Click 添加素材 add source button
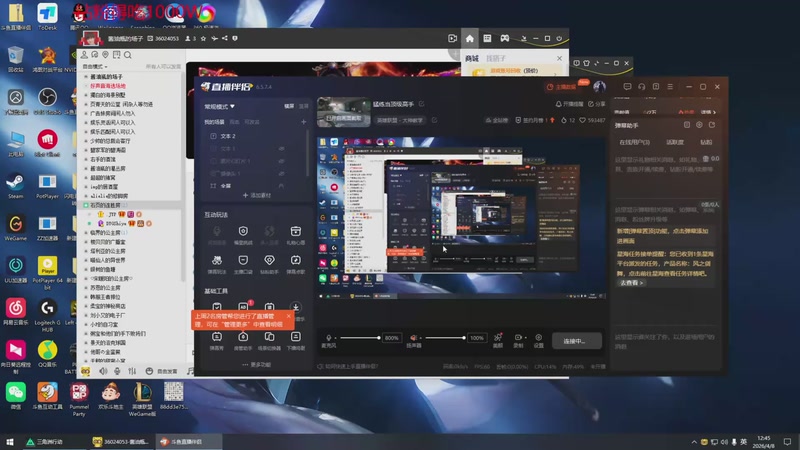 click(257, 195)
